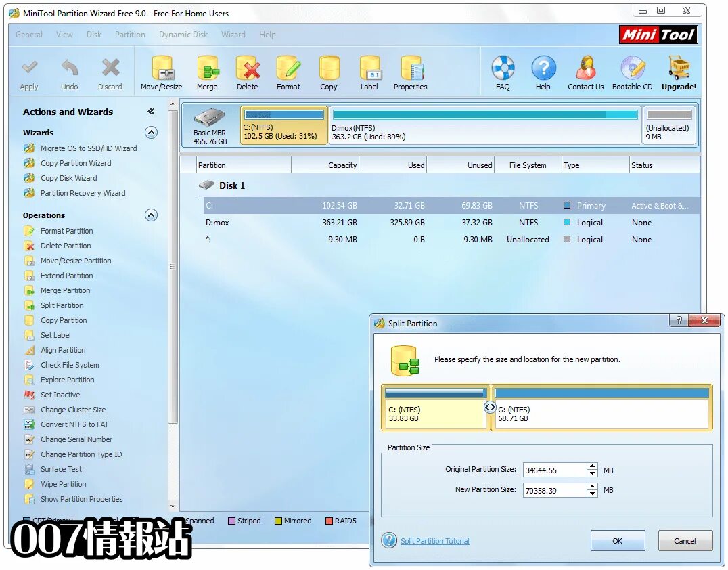Click the Copy toolbar icon
Screen dimensions: 728x570
point(329,68)
